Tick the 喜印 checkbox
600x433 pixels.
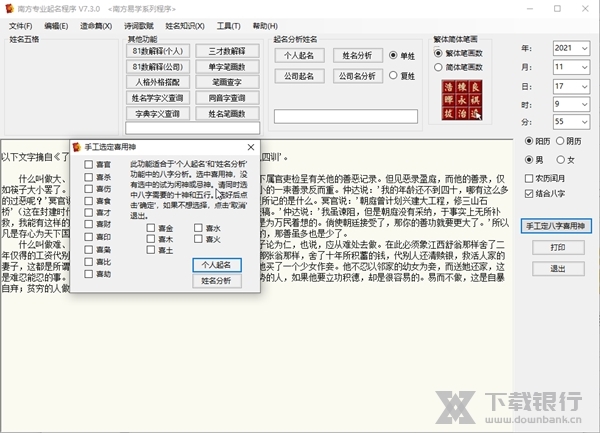tap(89, 237)
